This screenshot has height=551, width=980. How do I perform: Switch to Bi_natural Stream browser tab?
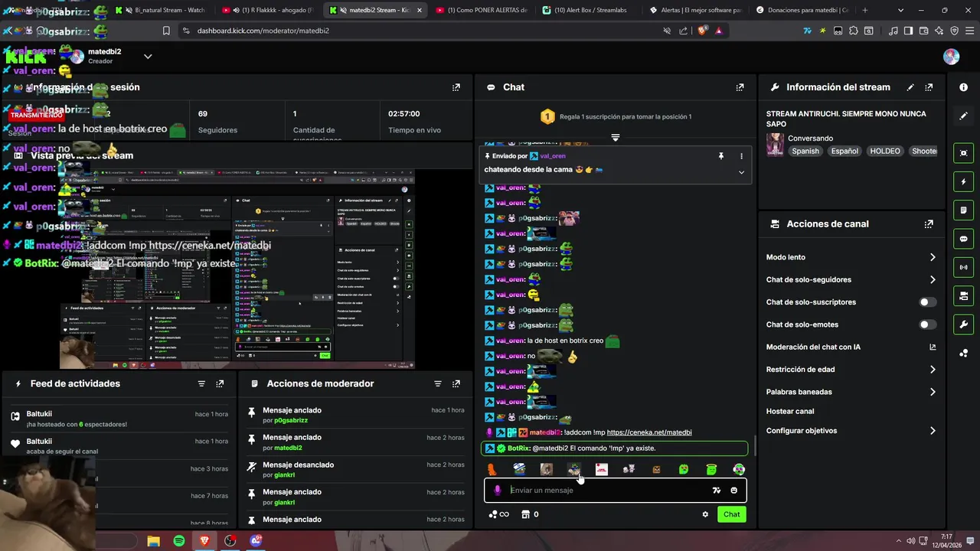(163, 10)
